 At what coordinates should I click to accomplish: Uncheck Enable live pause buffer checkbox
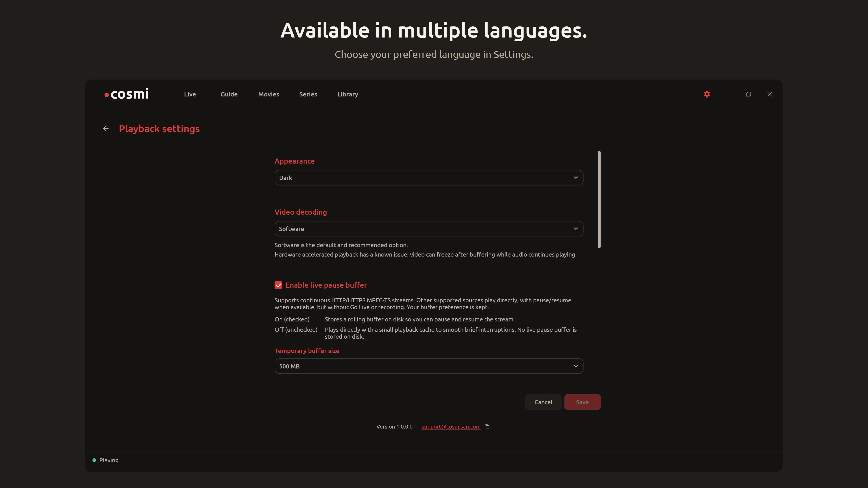[278, 285]
